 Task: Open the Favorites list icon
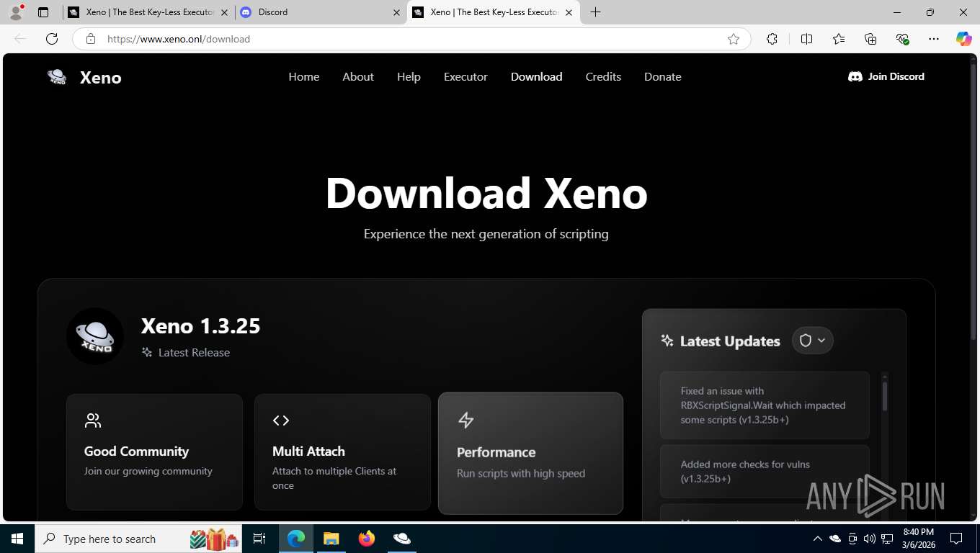(x=839, y=39)
